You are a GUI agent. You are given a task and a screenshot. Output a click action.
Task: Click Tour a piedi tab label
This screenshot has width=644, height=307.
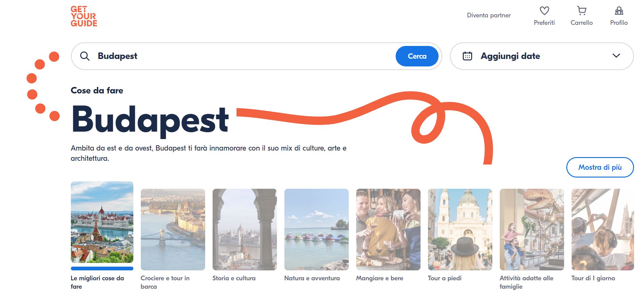coord(444,278)
